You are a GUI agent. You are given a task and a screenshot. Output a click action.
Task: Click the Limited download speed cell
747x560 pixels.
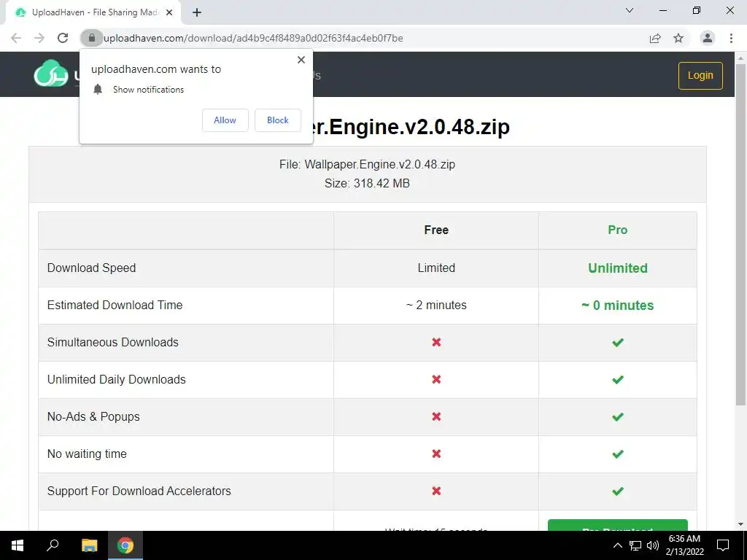(x=436, y=268)
